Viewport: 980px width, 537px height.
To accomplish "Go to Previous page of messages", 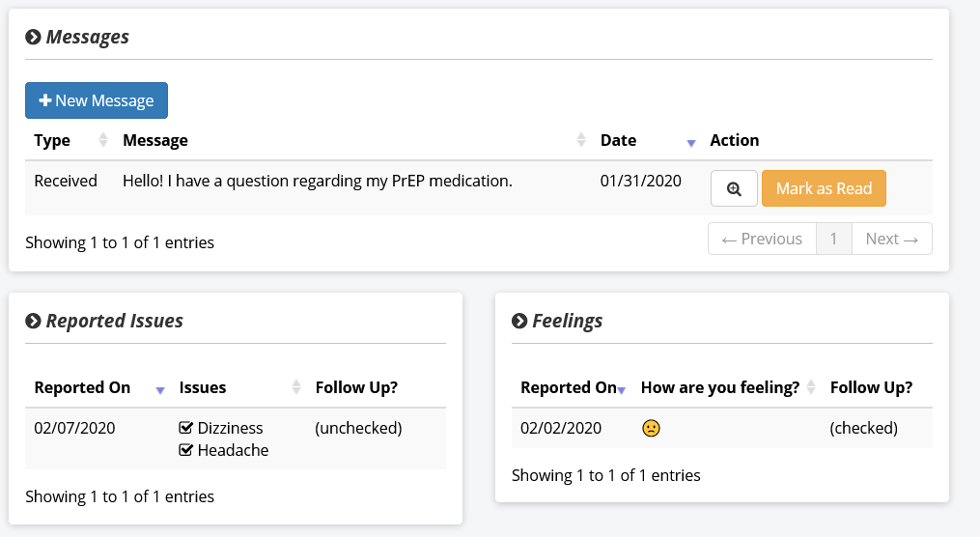I will (762, 239).
